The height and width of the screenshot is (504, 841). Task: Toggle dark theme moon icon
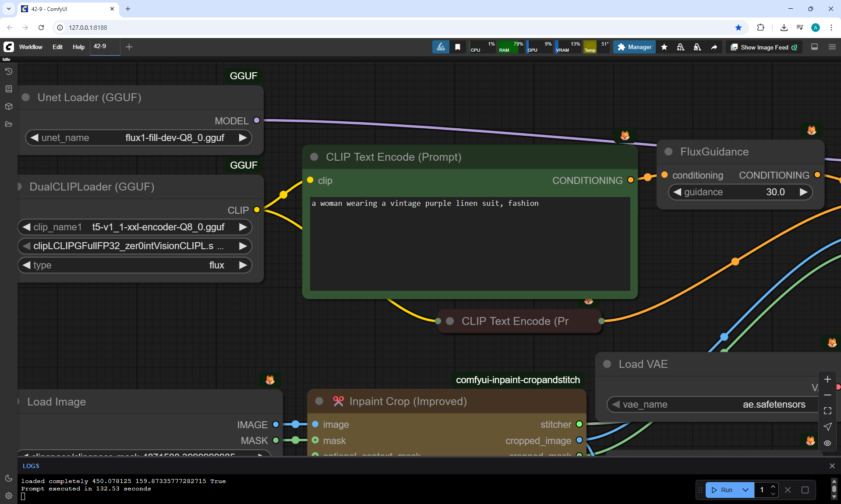[x=9, y=478]
